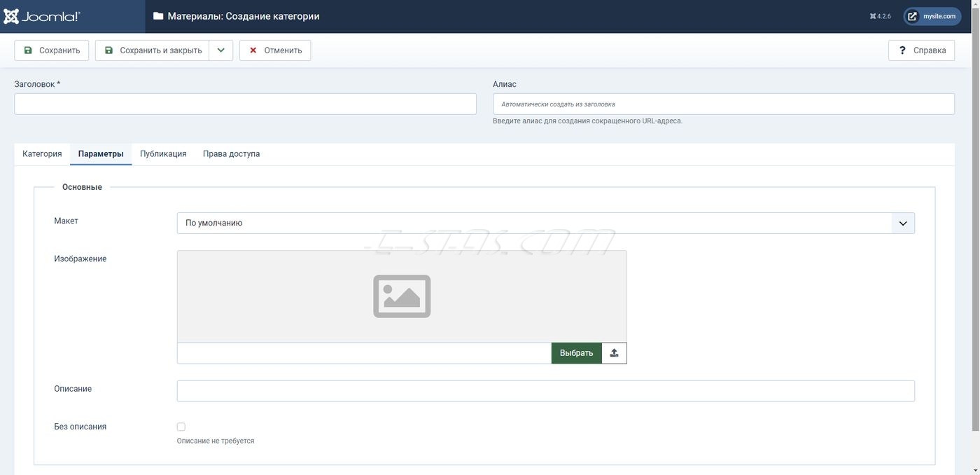The width and height of the screenshot is (980, 475).
Task: Click the folder icon beside page title
Action: [x=158, y=16]
